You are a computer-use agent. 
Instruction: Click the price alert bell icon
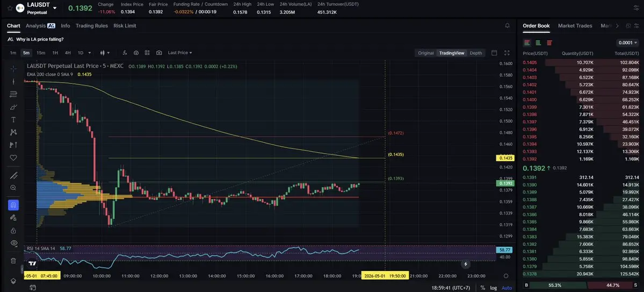click(507, 25)
